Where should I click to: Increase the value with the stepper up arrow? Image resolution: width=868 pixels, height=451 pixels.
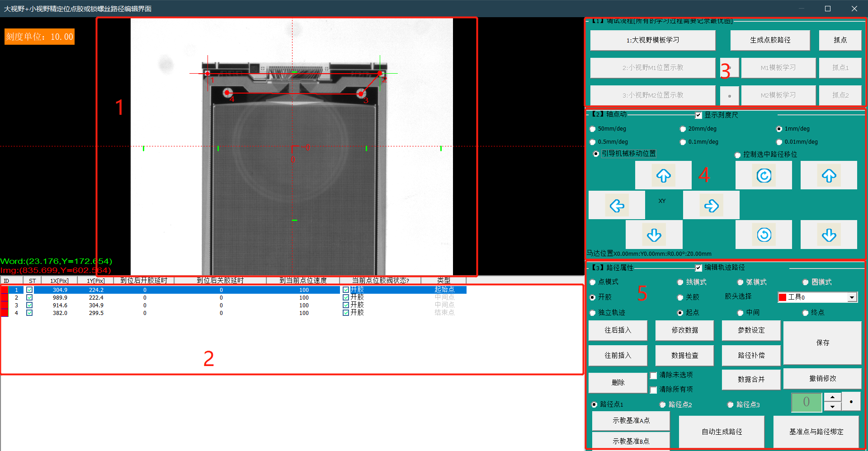point(832,397)
